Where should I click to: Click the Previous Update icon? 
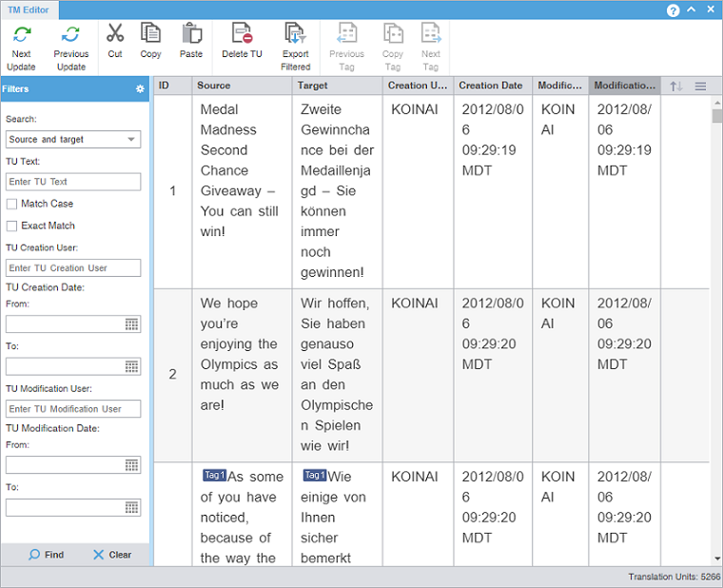point(70,34)
